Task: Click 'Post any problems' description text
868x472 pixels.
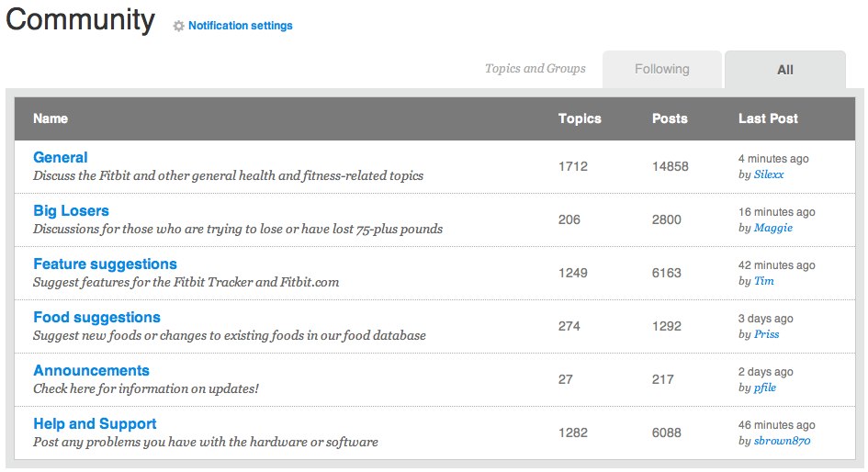Action: pyautogui.click(x=206, y=442)
